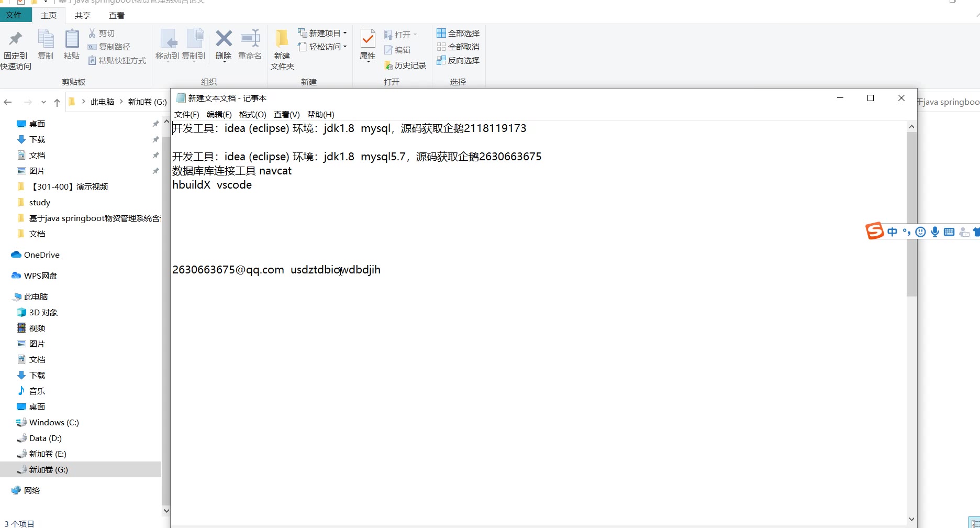The width and height of the screenshot is (980, 528).
Task: Open the Sogou soft keyboard icon
Action: [x=949, y=232]
